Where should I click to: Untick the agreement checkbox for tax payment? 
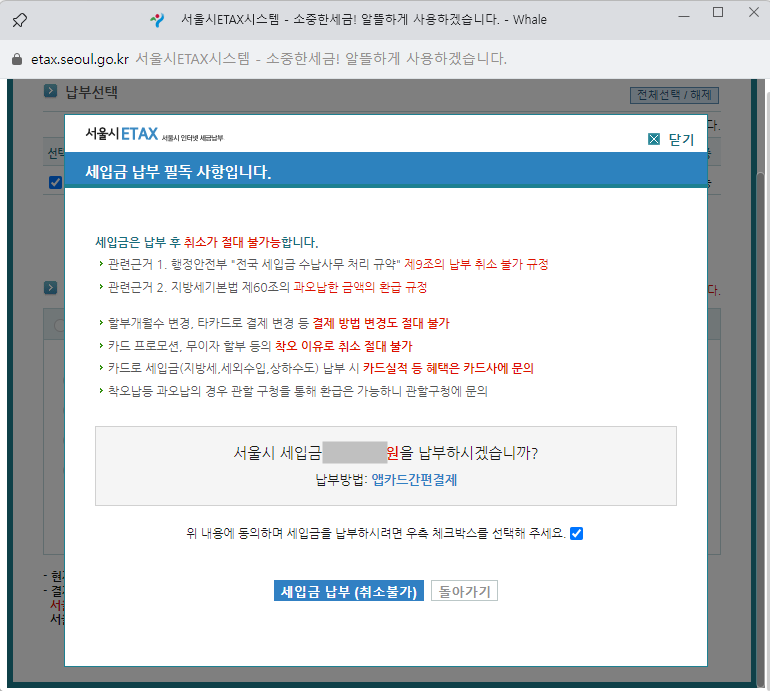[x=577, y=533]
